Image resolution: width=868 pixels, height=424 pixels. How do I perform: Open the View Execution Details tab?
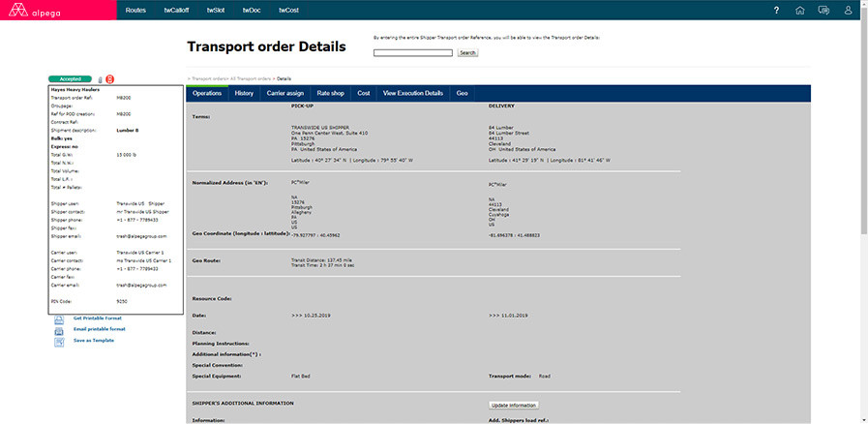tap(413, 93)
